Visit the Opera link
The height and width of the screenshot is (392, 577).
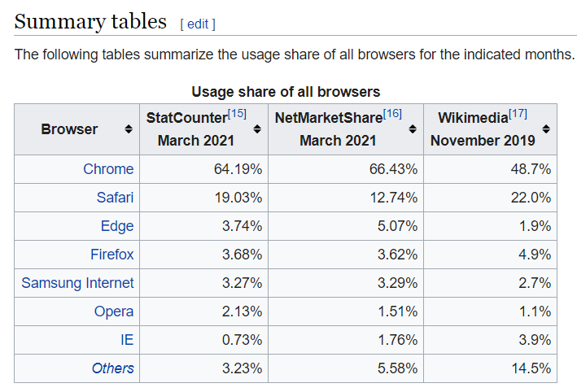[x=114, y=311]
